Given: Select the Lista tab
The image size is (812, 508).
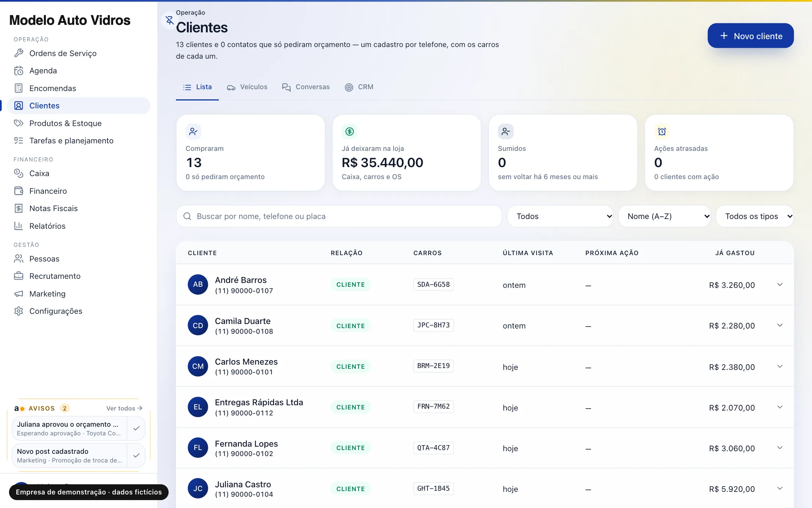Looking at the screenshot, I should (197, 87).
